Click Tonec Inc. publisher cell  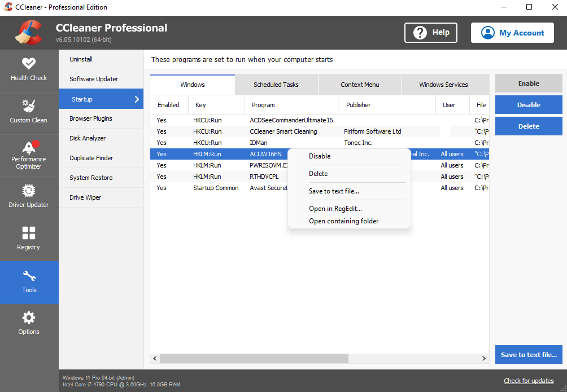coord(358,143)
